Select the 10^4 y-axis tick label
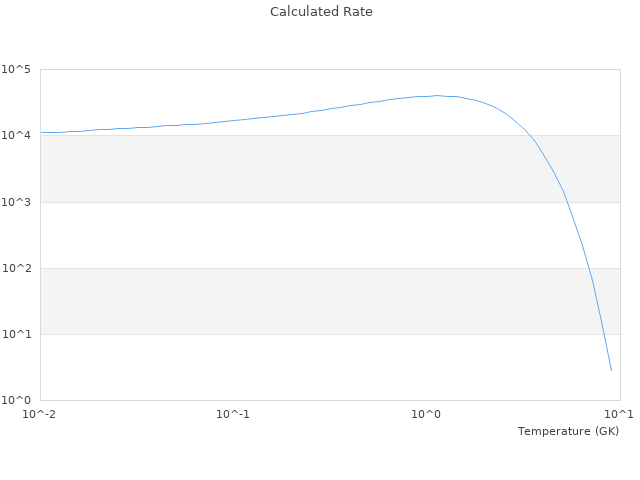 click(x=16, y=135)
